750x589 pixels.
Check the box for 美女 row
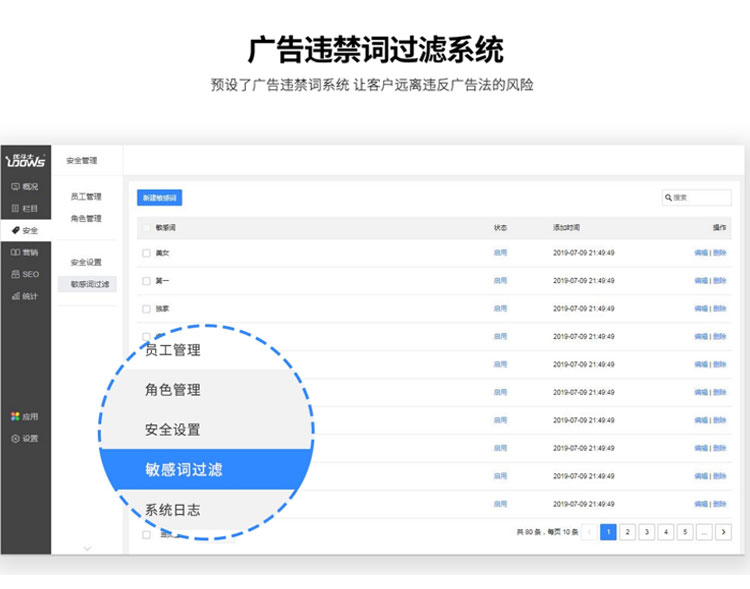146,253
